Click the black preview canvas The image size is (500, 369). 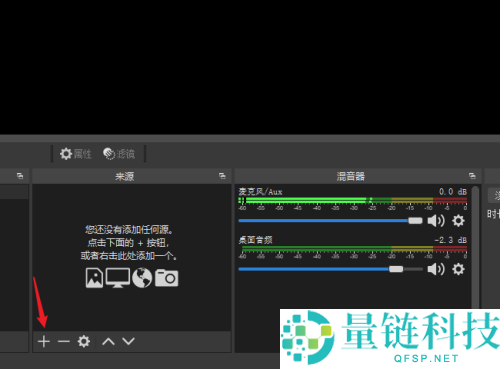(x=250, y=67)
